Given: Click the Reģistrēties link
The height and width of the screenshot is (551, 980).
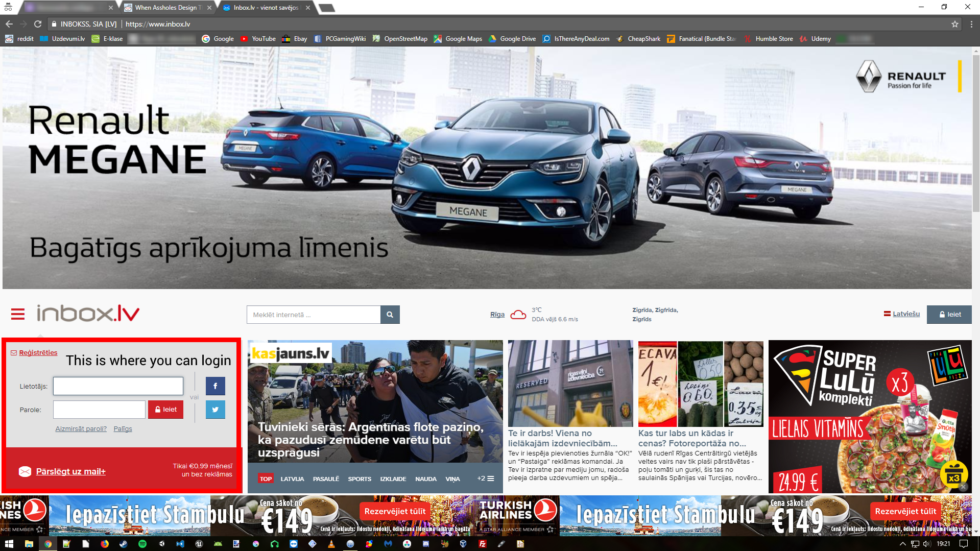Looking at the screenshot, I should point(38,353).
